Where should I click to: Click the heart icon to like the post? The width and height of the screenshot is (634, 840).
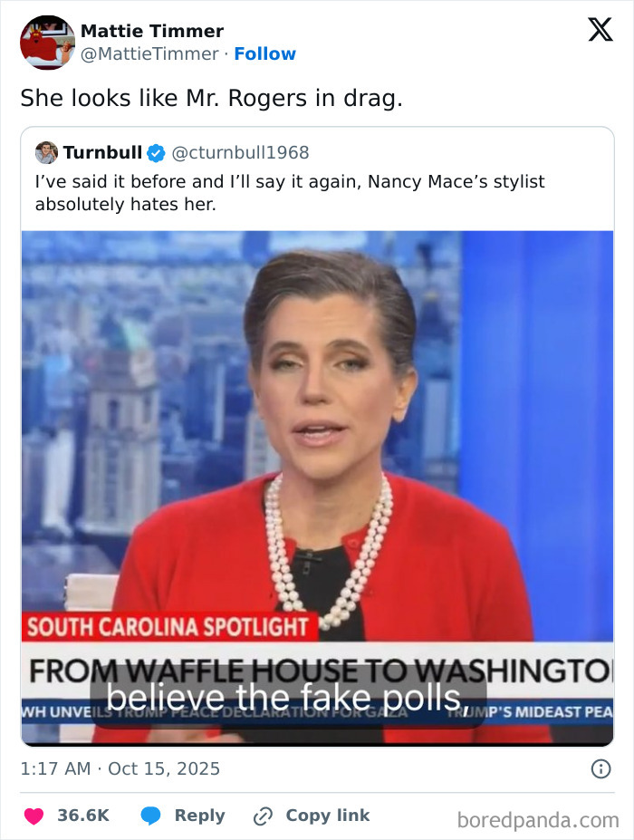[x=34, y=815]
